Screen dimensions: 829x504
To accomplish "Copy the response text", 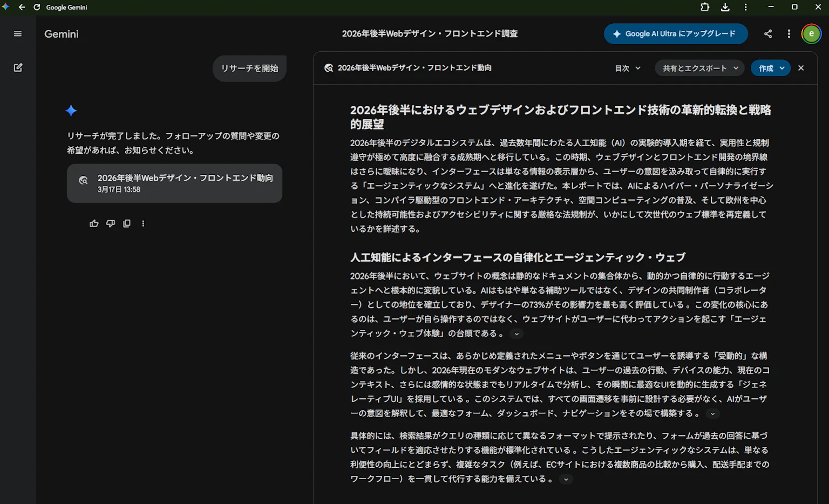I will (127, 223).
